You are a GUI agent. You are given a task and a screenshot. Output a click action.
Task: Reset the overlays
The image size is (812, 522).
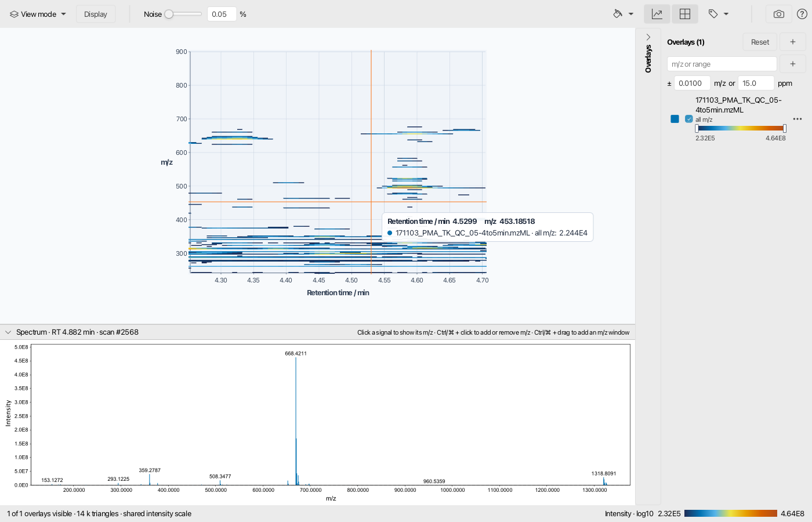tap(760, 42)
